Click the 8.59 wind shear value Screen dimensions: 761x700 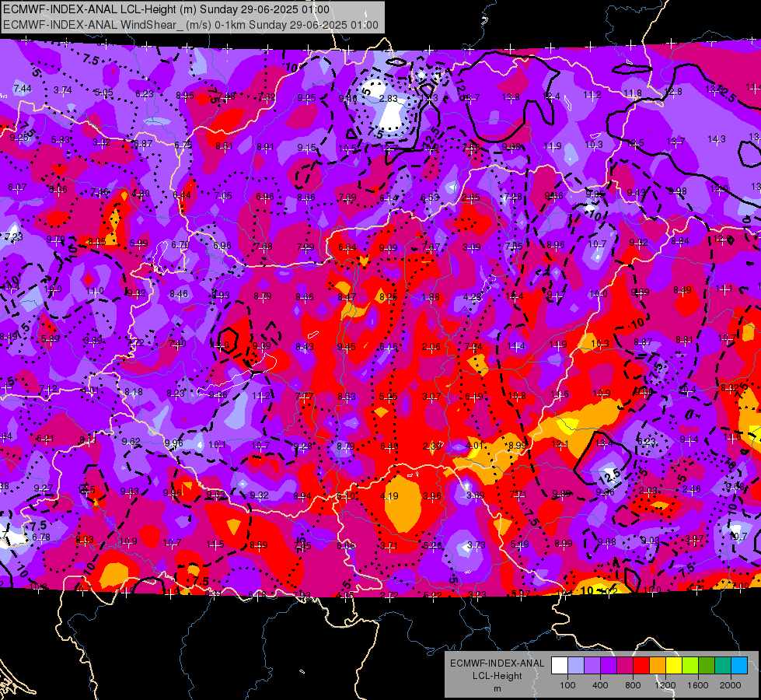258,545
